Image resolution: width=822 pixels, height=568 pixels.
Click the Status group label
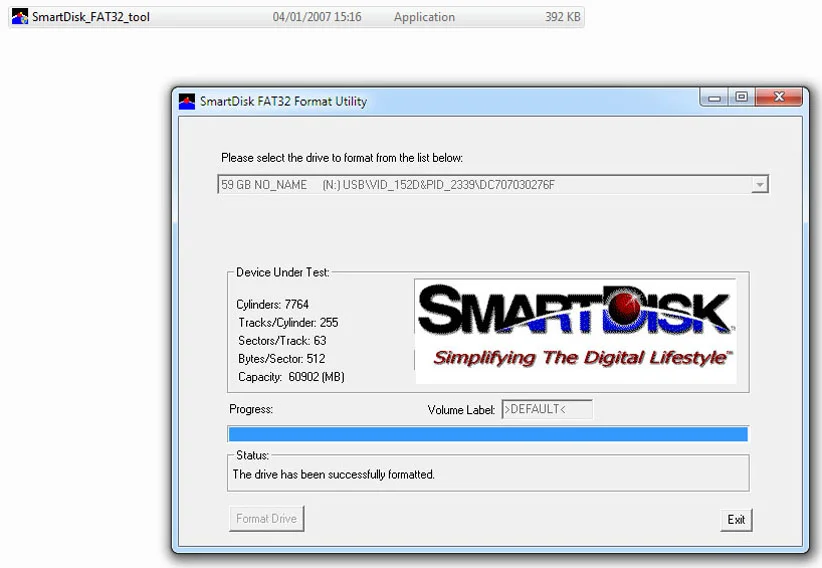coord(252,455)
